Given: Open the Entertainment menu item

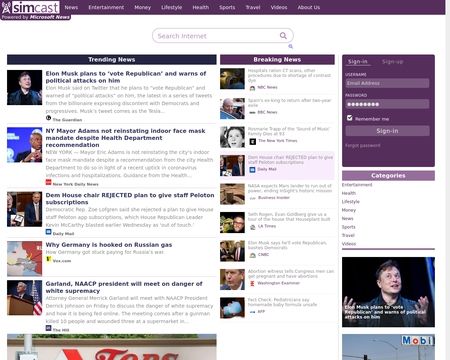Looking at the screenshot, I should [106, 7].
